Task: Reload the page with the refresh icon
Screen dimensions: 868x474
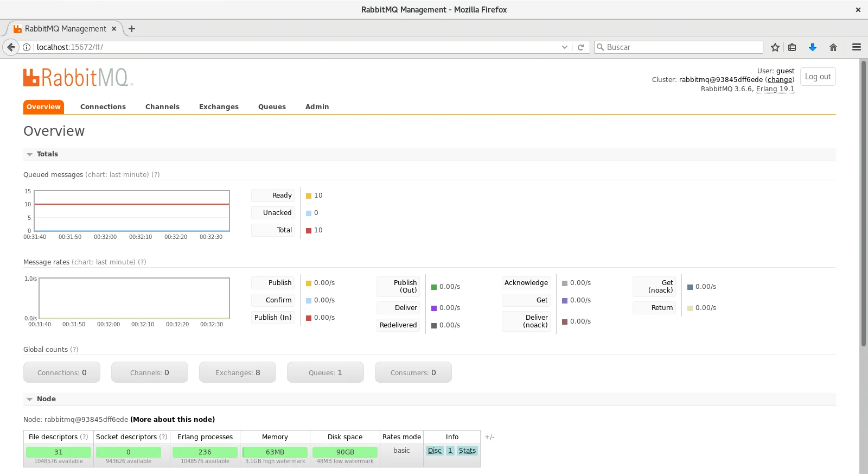Action: pyautogui.click(x=580, y=47)
